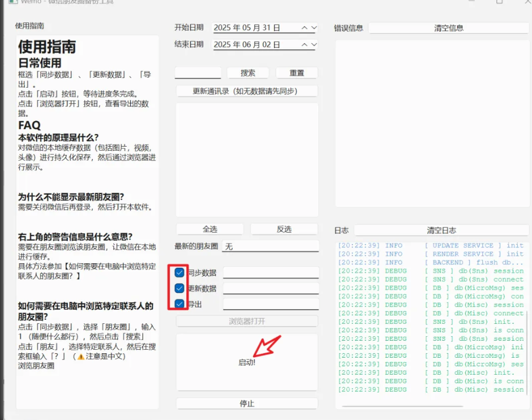Click the RENDER SERVICE log line

click(x=431, y=254)
